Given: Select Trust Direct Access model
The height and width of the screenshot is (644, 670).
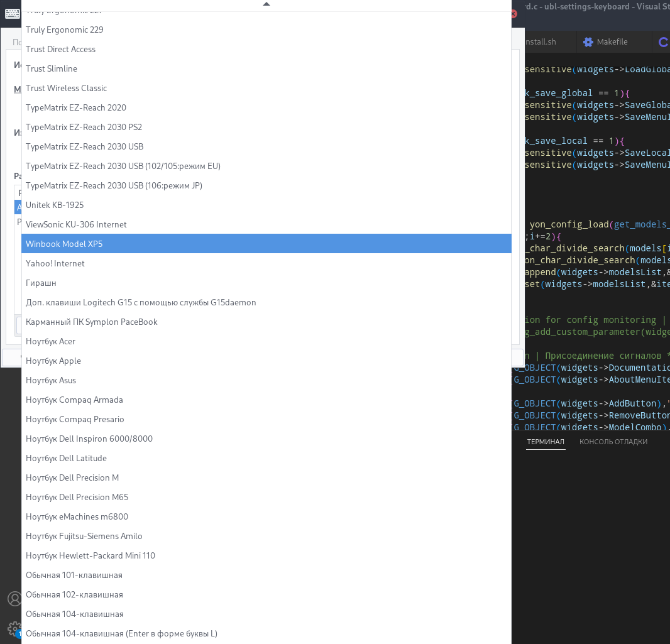Looking at the screenshot, I should (x=266, y=49).
